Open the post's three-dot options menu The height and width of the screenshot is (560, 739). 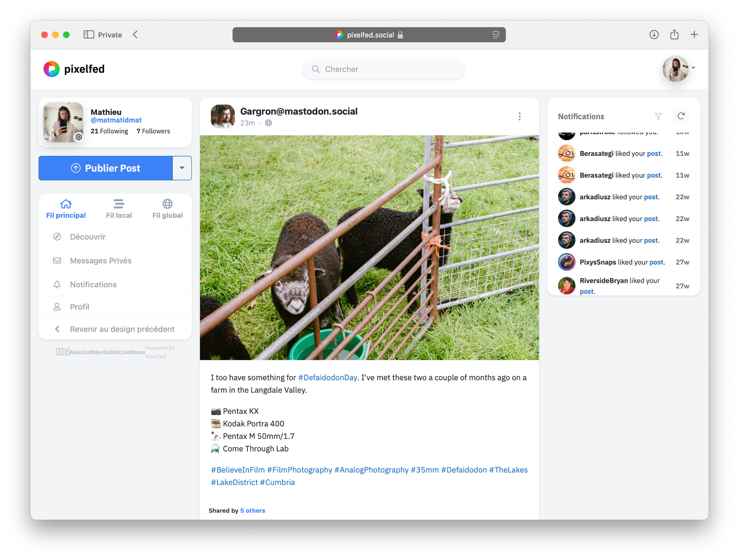coord(520,117)
